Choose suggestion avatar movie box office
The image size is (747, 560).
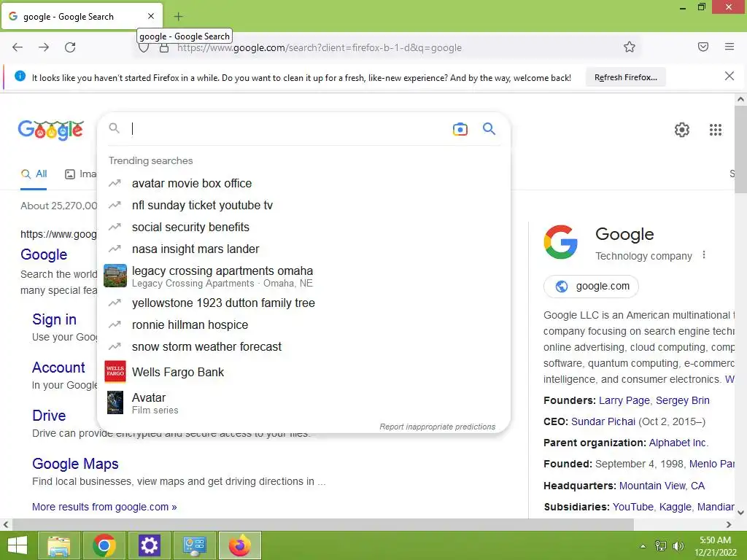tap(303, 183)
